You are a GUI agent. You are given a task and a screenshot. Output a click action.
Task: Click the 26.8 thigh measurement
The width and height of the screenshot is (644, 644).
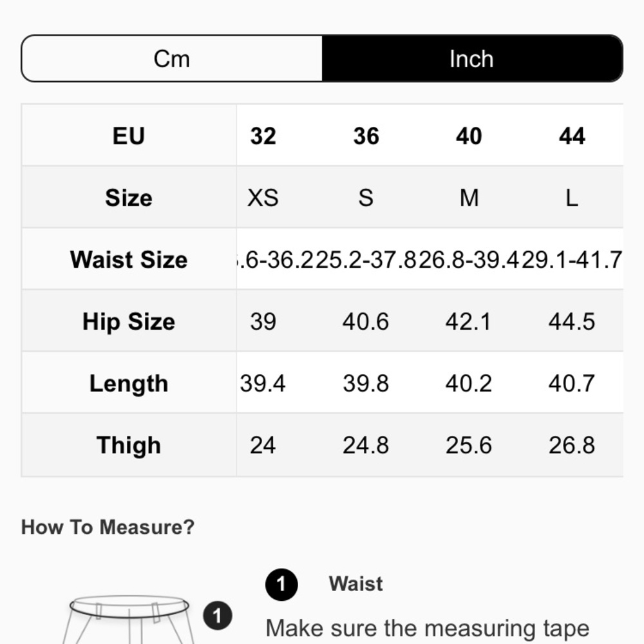[x=572, y=445]
